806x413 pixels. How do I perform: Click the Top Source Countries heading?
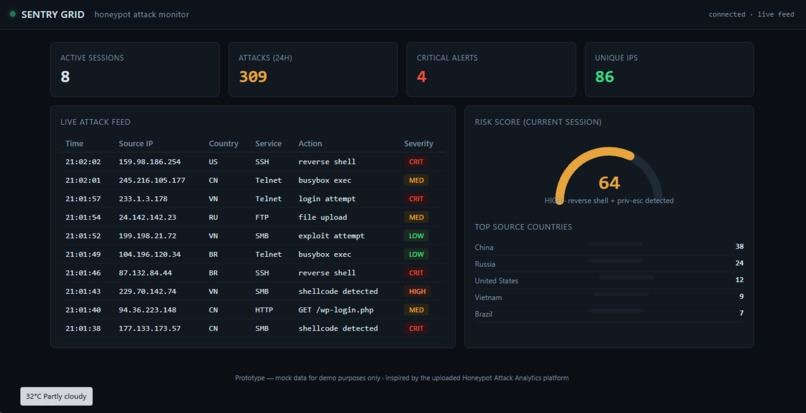pos(523,227)
